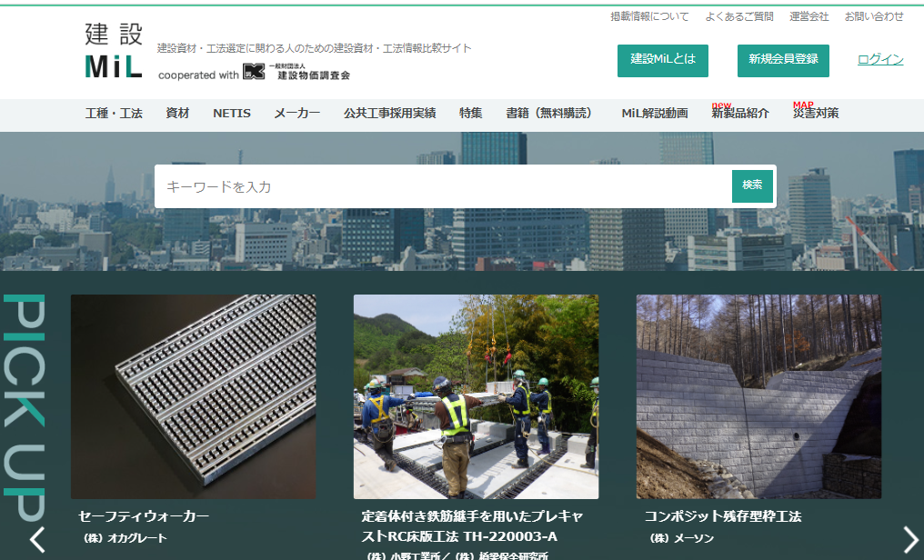Click the green 検索 search button
The height and width of the screenshot is (560, 924).
[752, 185]
